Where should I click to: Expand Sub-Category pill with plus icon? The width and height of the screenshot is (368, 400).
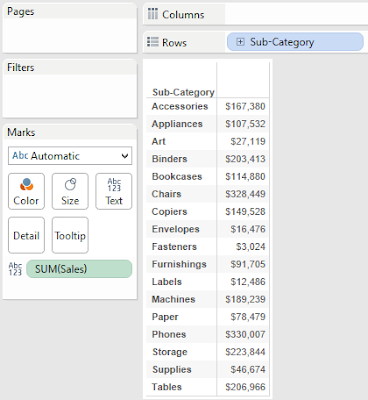(x=240, y=42)
